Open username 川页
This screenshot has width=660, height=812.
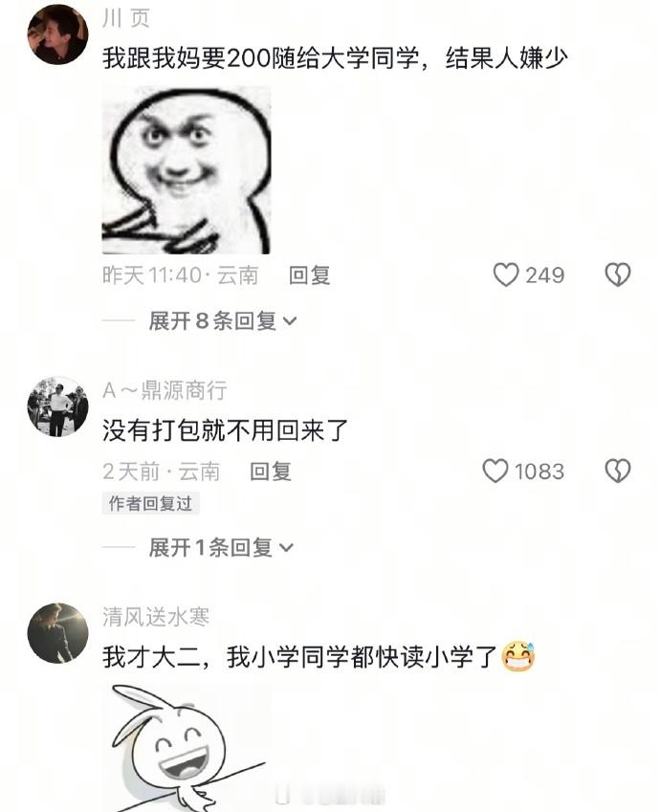pos(127,18)
